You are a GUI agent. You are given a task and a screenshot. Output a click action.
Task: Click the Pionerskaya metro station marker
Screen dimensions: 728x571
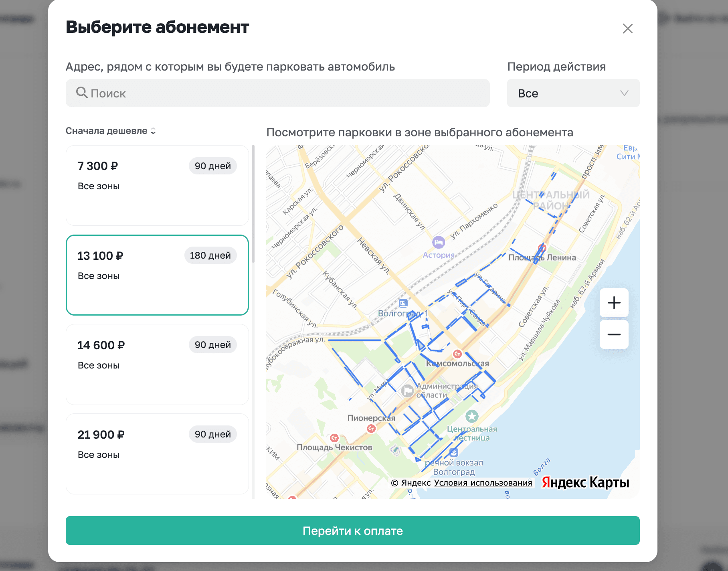pos(371,429)
